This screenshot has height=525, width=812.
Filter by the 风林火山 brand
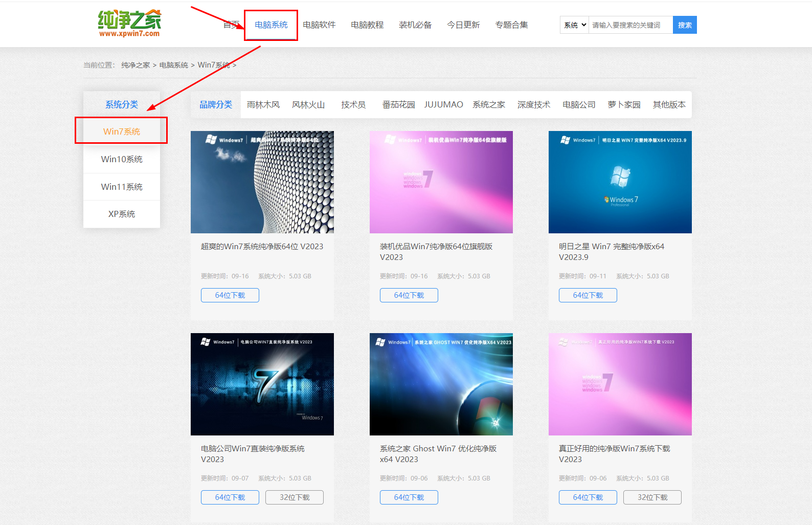click(308, 104)
